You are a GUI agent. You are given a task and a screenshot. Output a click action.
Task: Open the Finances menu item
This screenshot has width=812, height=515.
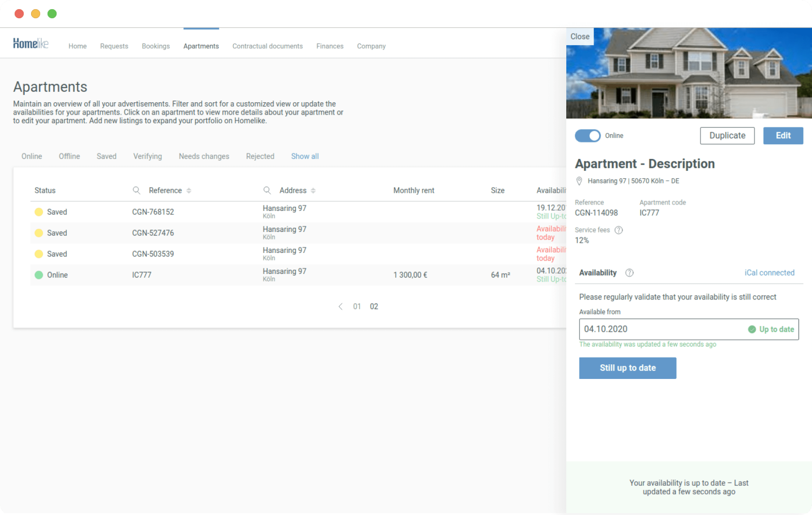click(329, 46)
